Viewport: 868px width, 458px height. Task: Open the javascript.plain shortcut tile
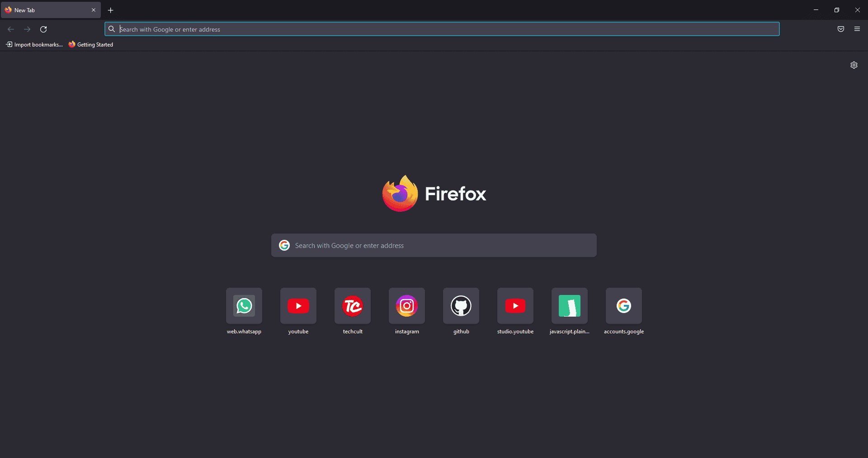(x=570, y=306)
